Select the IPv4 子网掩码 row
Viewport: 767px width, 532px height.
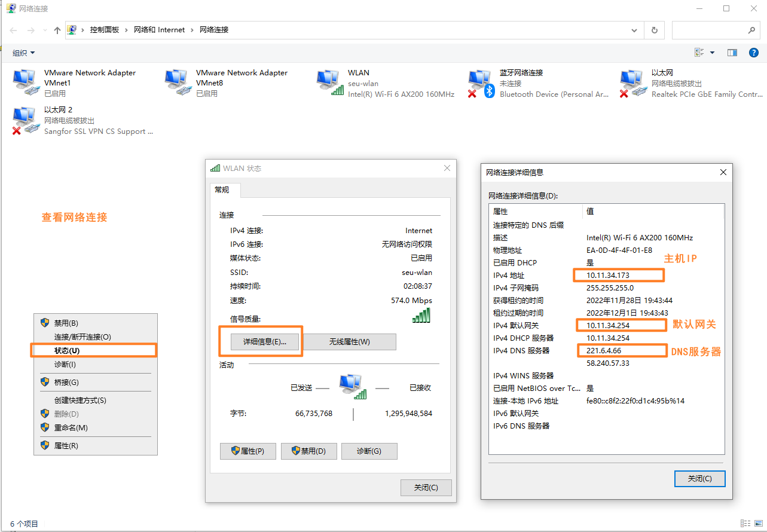tap(606, 288)
